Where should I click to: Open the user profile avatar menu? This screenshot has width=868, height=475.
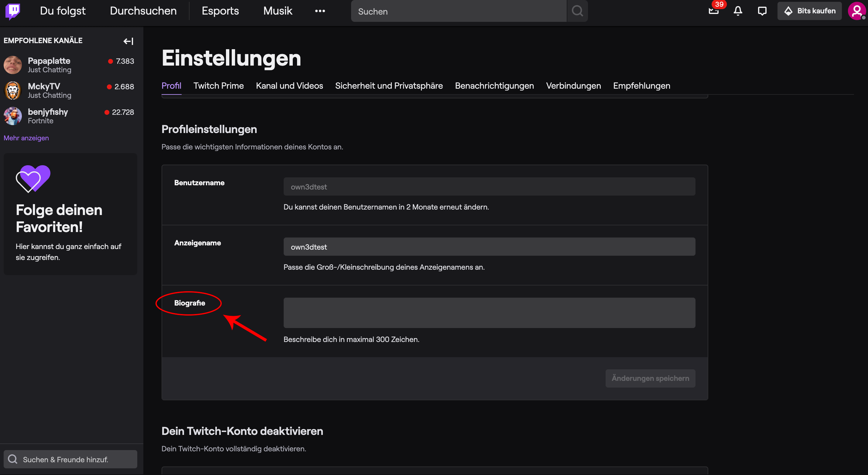856,11
